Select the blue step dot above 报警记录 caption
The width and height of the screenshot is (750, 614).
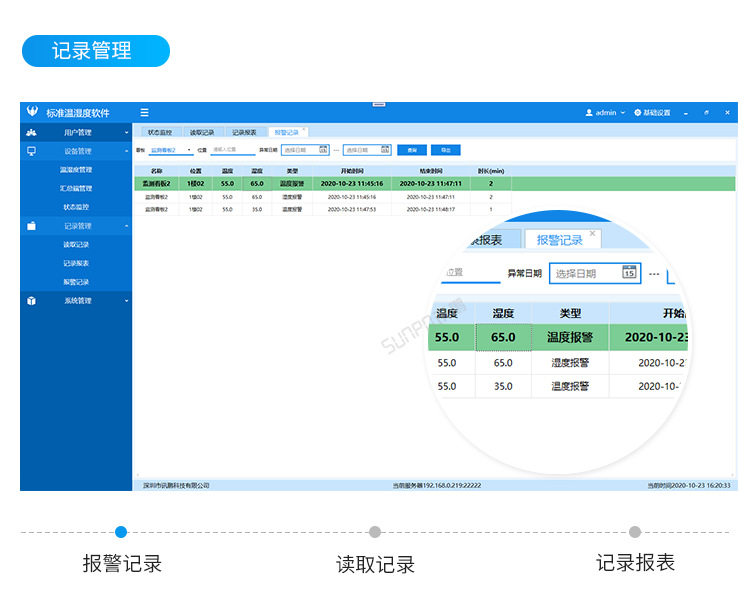coord(121,532)
